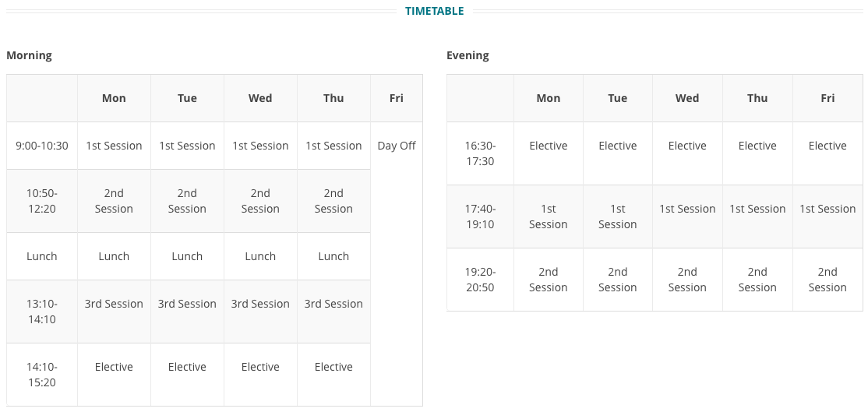Click the 14:10-15:20 time slot
Viewport: 868px width, 412px height.
(42, 375)
